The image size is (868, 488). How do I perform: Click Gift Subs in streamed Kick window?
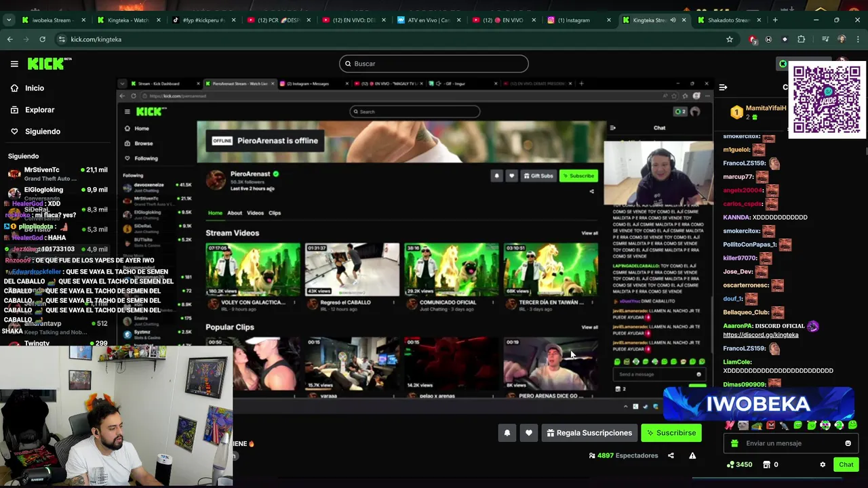[x=538, y=176]
